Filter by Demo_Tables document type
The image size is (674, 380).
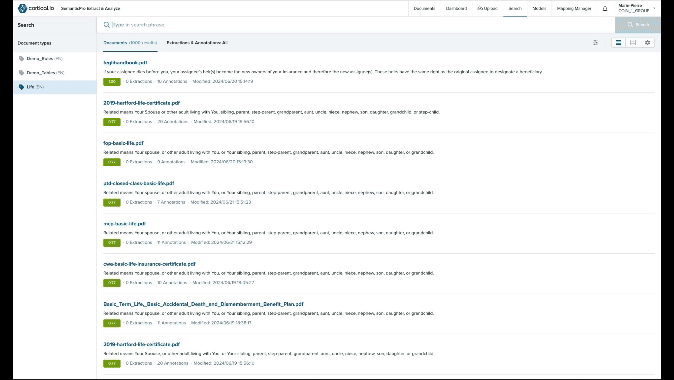coord(55,73)
